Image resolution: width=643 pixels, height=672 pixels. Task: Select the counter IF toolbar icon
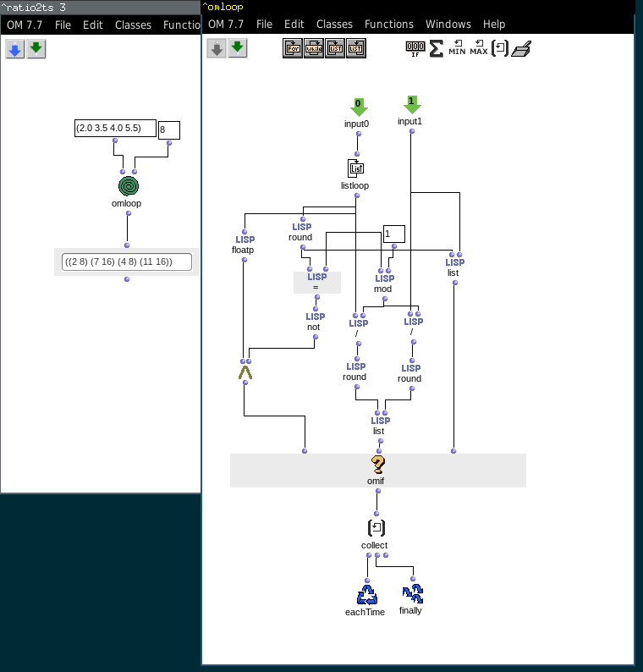tap(415, 48)
